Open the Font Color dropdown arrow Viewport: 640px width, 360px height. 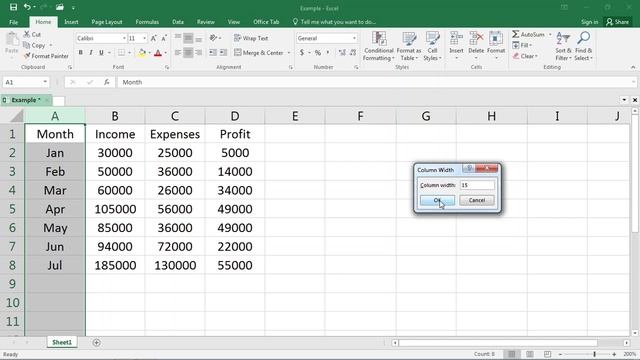coord(166,53)
